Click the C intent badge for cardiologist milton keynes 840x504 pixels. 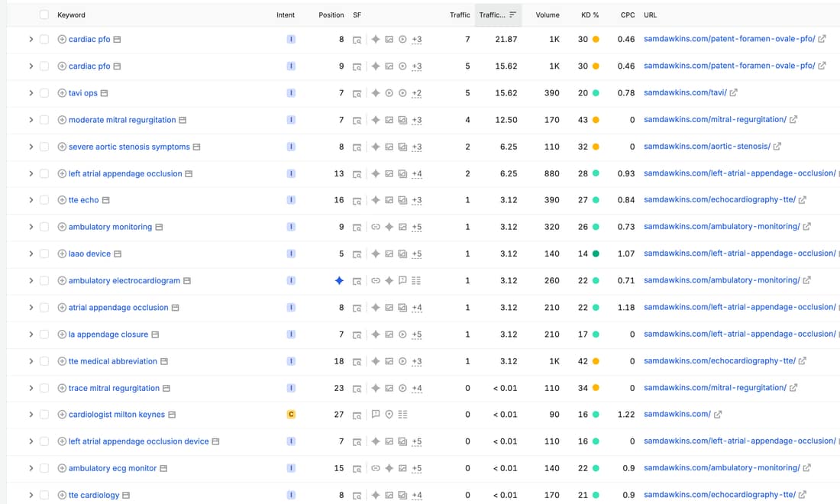(291, 415)
